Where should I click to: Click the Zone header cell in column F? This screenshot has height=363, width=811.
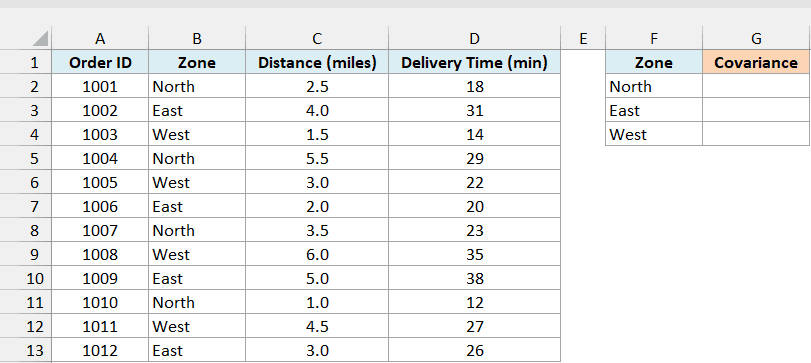pos(654,63)
